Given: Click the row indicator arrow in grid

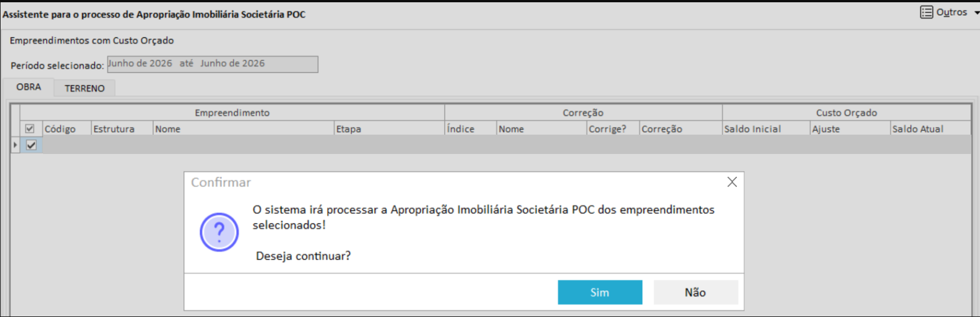Looking at the screenshot, I should (x=15, y=145).
